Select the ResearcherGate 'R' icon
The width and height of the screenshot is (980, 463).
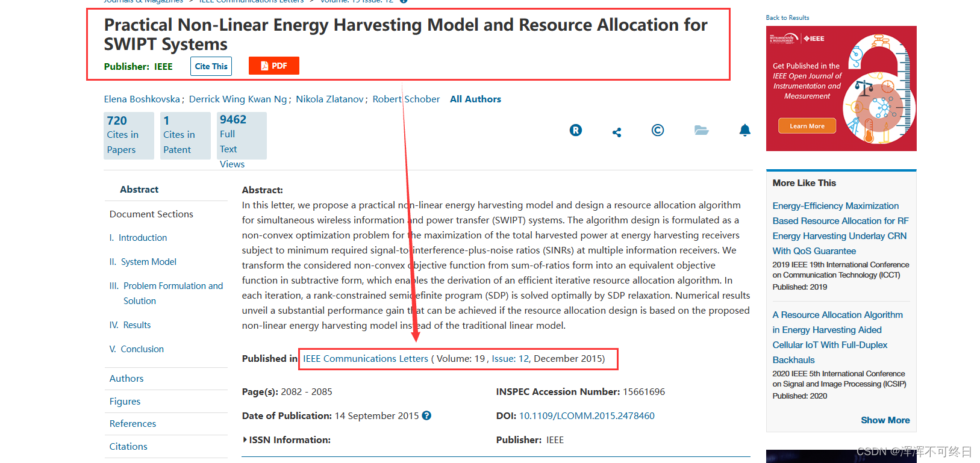(575, 130)
